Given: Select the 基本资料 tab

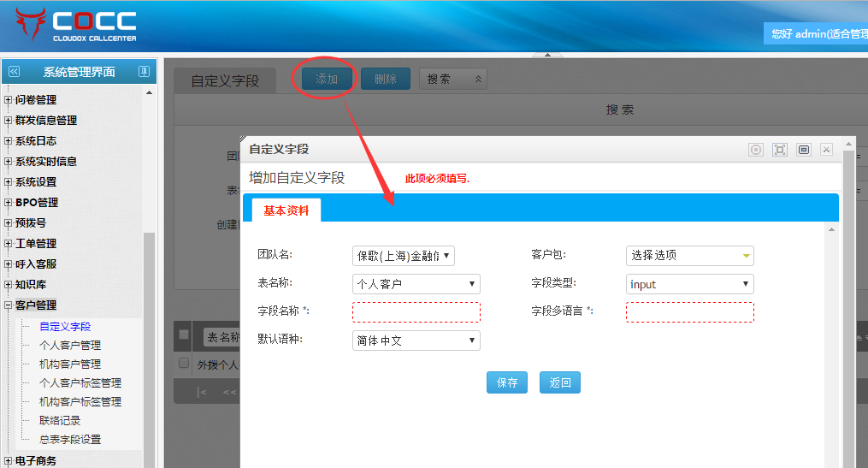Looking at the screenshot, I should [x=286, y=210].
